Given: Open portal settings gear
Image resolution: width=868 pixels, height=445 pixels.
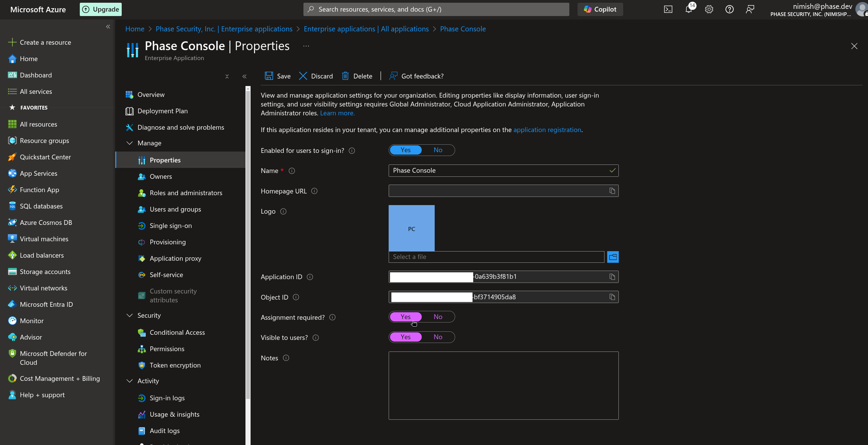Looking at the screenshot, I should (x=709, y=9).
